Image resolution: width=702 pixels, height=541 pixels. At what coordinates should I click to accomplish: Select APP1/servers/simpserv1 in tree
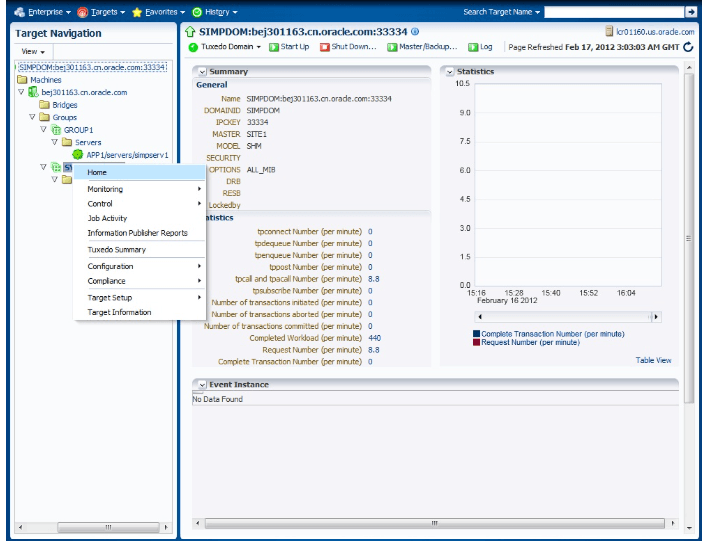127,155
